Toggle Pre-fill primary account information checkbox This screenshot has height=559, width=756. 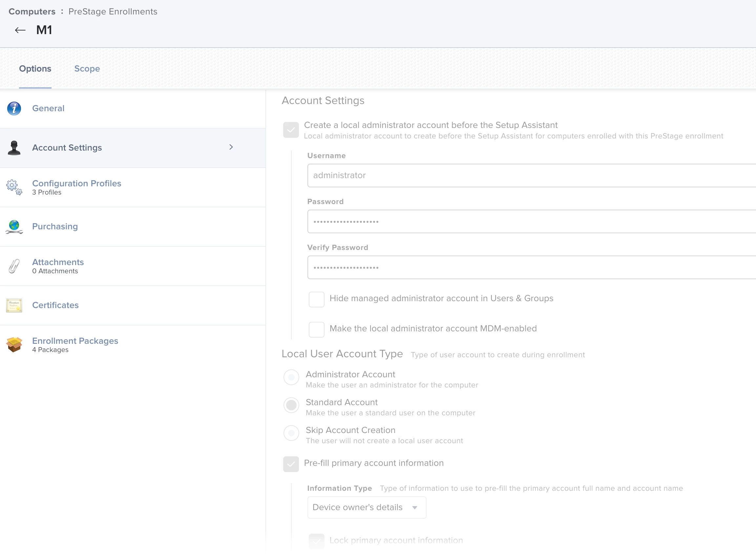[291, 464]
